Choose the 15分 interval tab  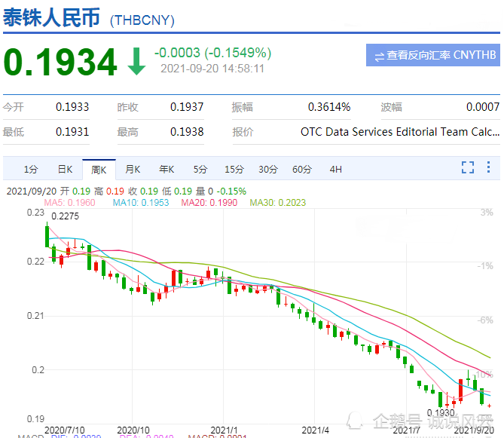[234, 170]
